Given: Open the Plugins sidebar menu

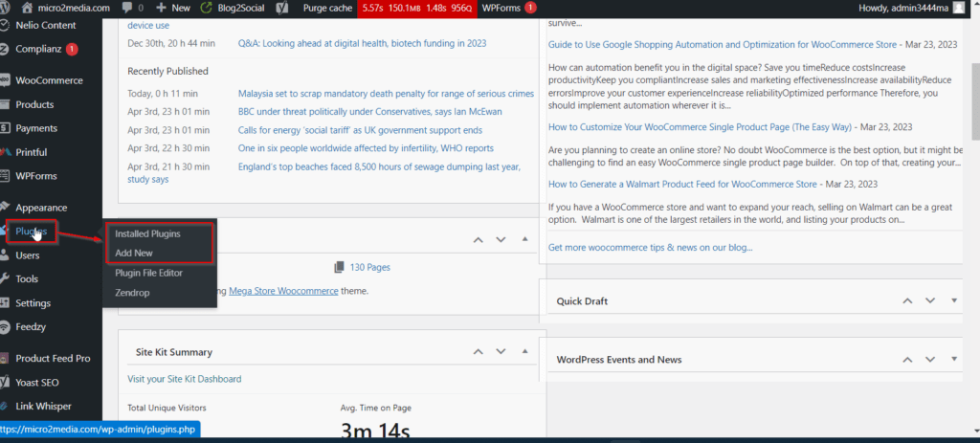Looking at the screenshot, I should (x=32, y=232).
